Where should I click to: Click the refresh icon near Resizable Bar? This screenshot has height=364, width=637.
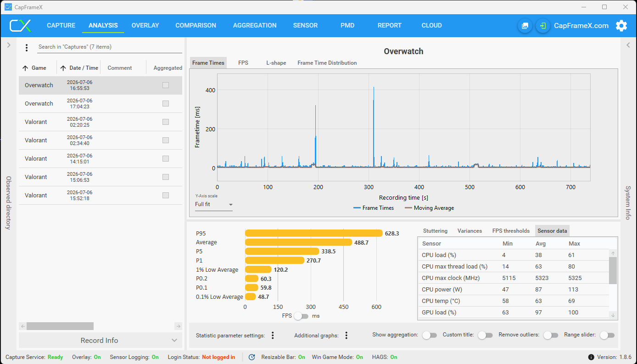251,357
